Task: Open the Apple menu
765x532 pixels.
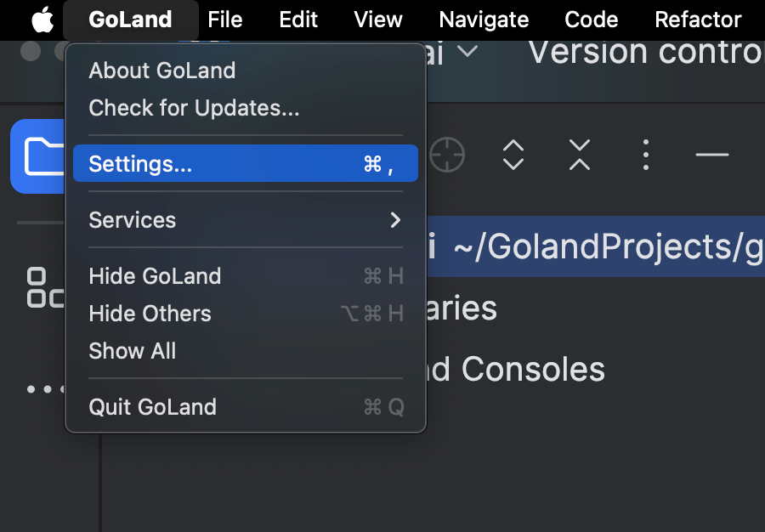Action: pos(42,19)
